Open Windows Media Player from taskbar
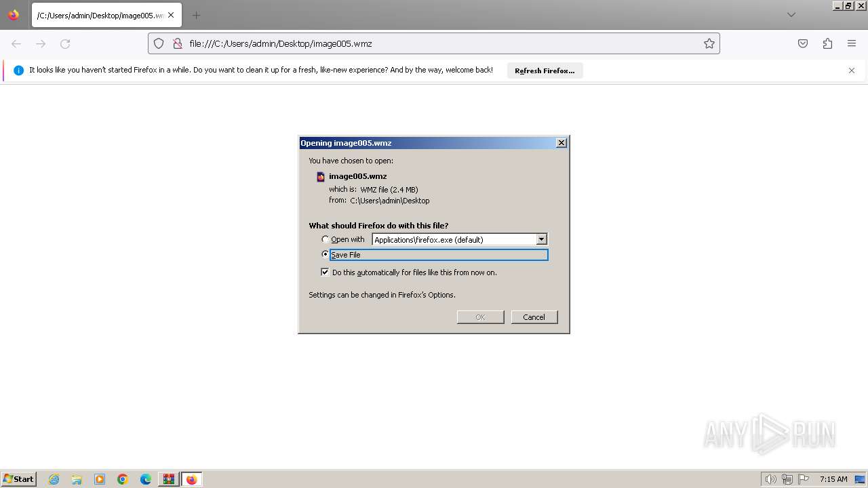The image size is (868, 488). (x=100, y=479)
